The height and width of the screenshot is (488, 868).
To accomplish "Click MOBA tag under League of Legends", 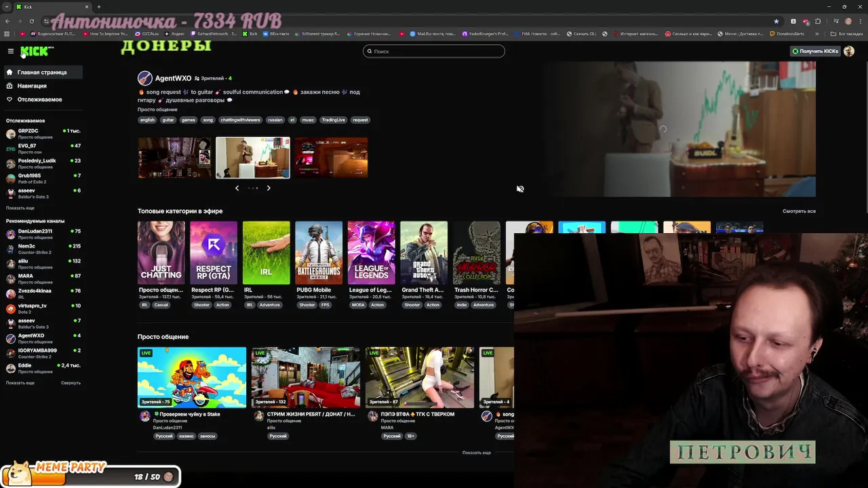I will (358, 305).
